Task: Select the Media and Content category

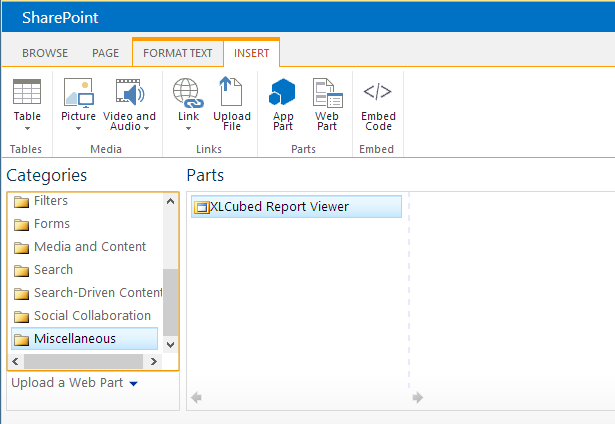Action: point(90,247)
